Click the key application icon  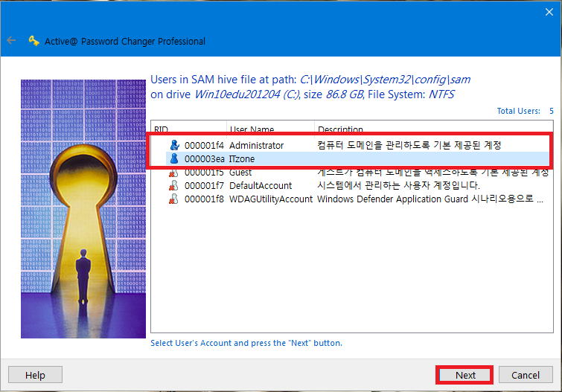(33, 41)
